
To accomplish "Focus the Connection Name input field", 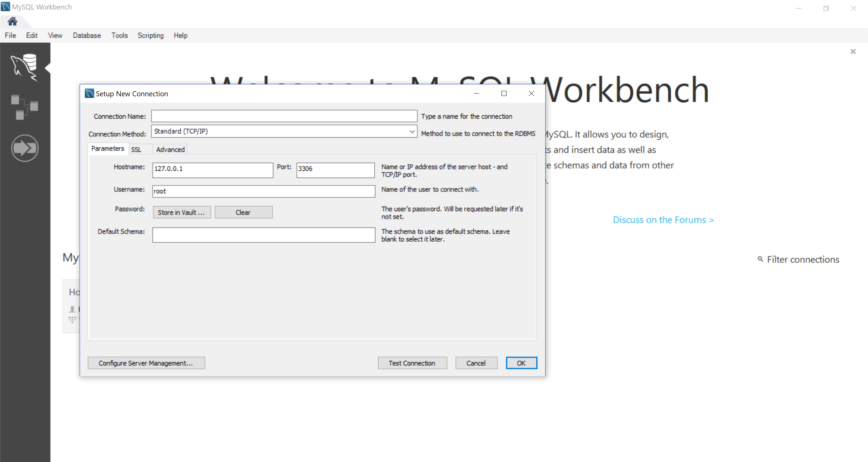I will click(284, 116).
